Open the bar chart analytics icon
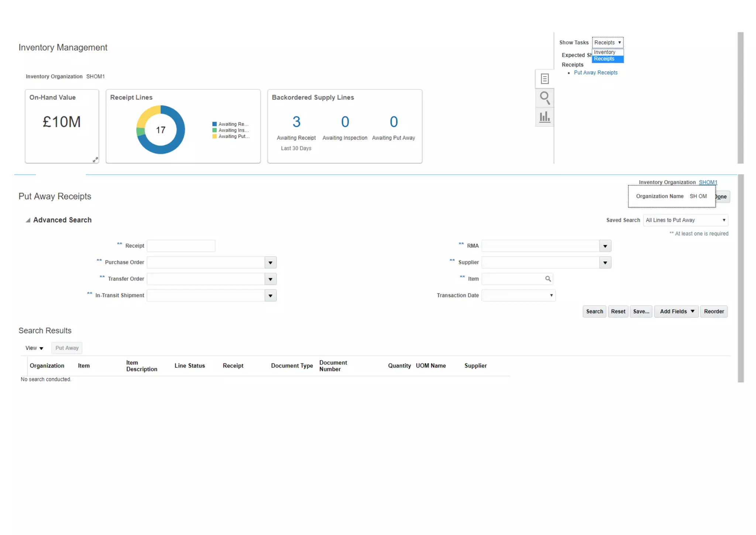756x535 pixels. click(544, 117)
